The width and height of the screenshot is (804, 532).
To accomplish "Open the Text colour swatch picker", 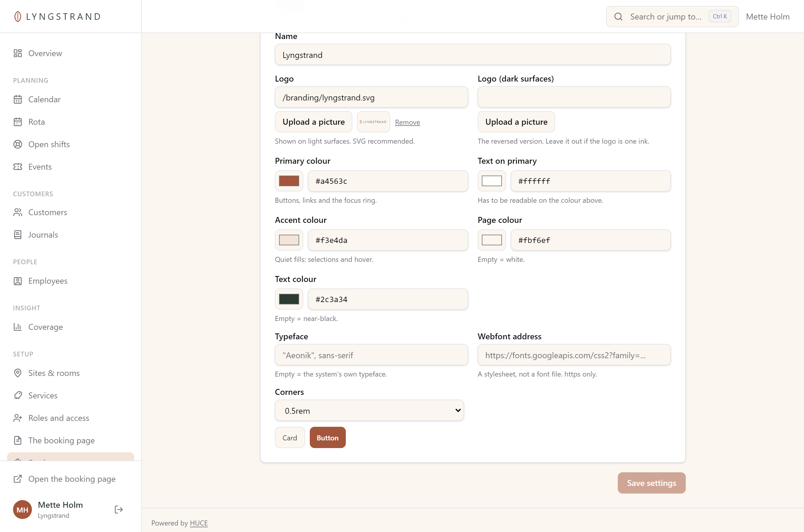I will coord(289,299).
